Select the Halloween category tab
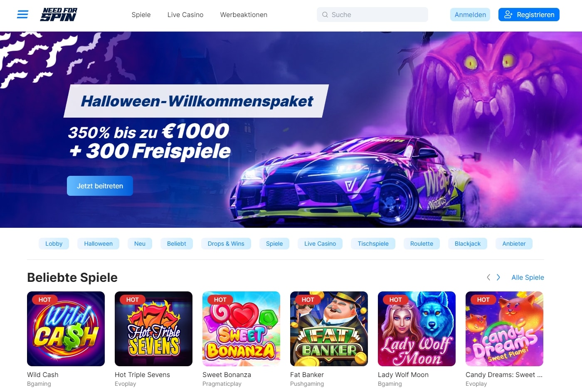This screenshot has width=582, height=392. point(98,244)
